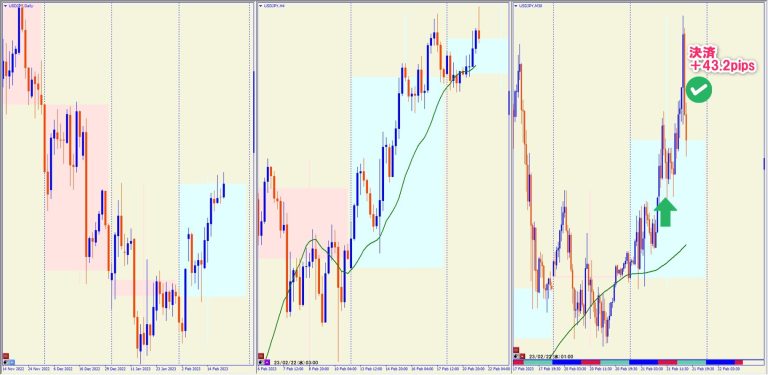This screenshot has width=768, height=375.
Task: Click the 14 Nov 2022 time axis label
Action: (14, 369)
